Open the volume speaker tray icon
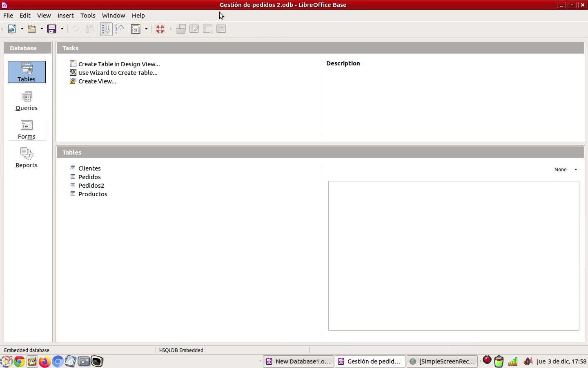 tap(528, 361)
